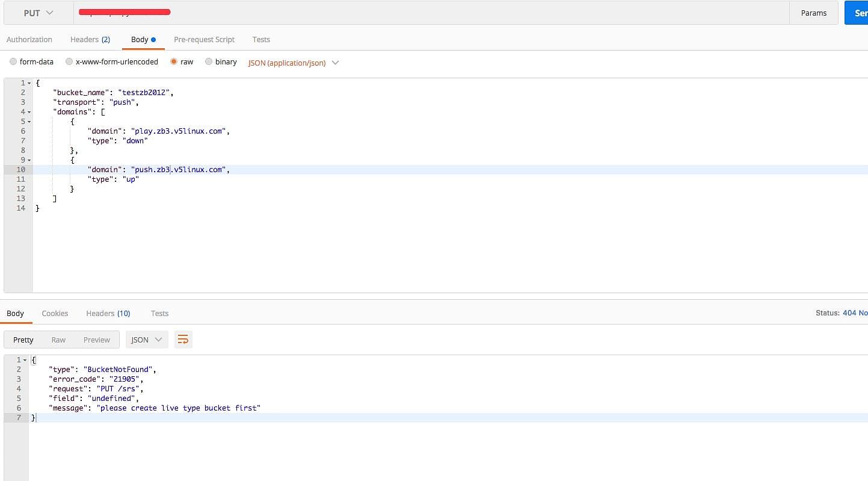Open the Pre-request Script tab
Screen dimensions: 868x481
(x=204, y=39)
